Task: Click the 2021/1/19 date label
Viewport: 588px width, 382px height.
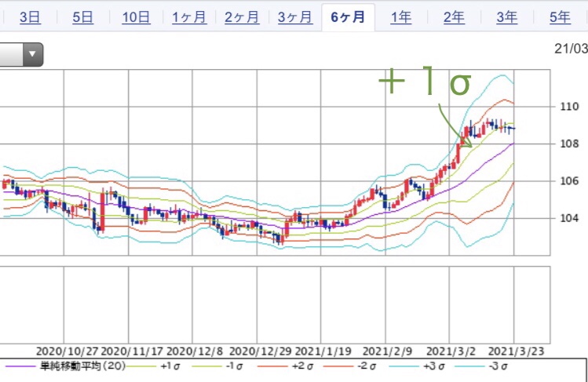Action: [x=323, y=351]
